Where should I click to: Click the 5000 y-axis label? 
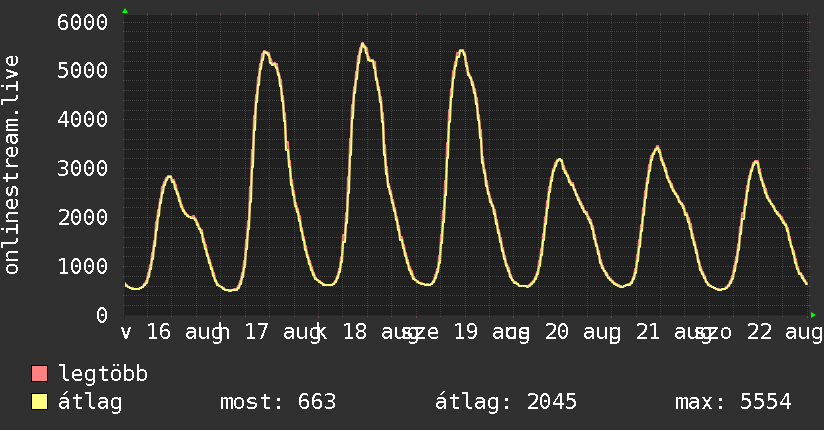[83, 70]
